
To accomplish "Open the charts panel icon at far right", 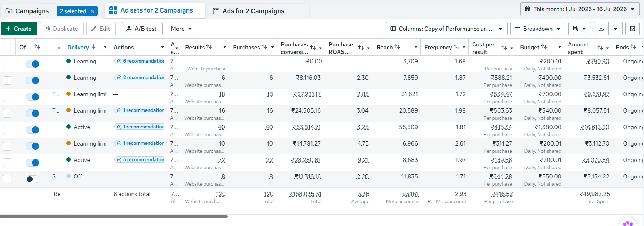I will click(633, 29).
